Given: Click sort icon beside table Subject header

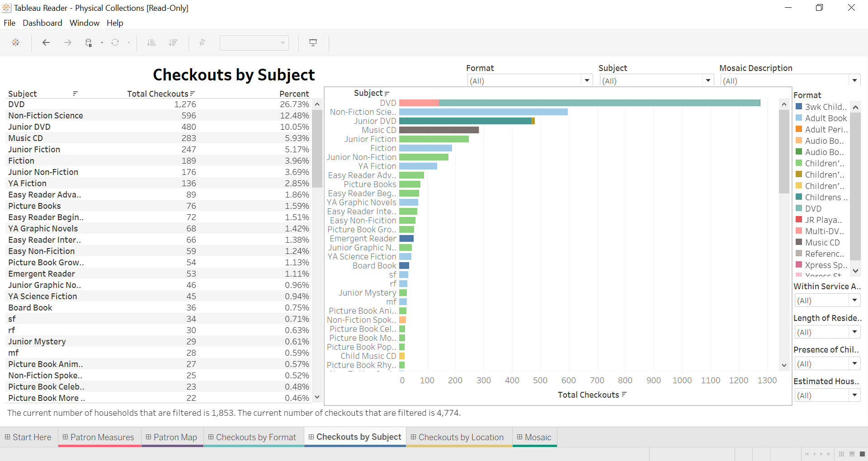Looking at the screenshot, I should (75, 94).
